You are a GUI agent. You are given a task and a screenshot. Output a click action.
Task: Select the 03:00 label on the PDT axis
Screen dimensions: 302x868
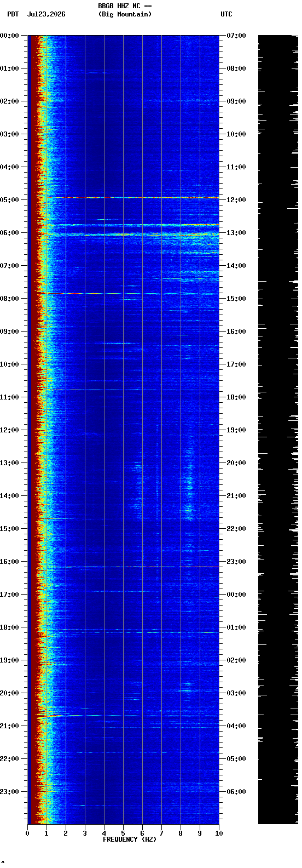[x=9, y=134]
